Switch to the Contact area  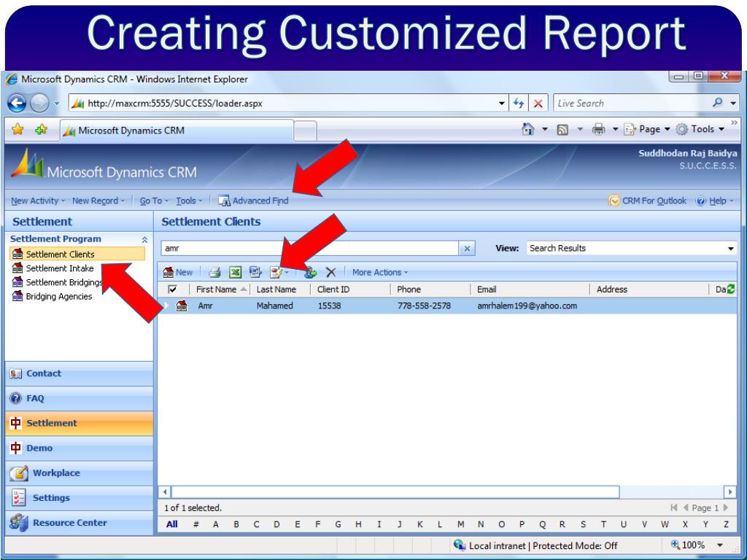tap(79, 373)
